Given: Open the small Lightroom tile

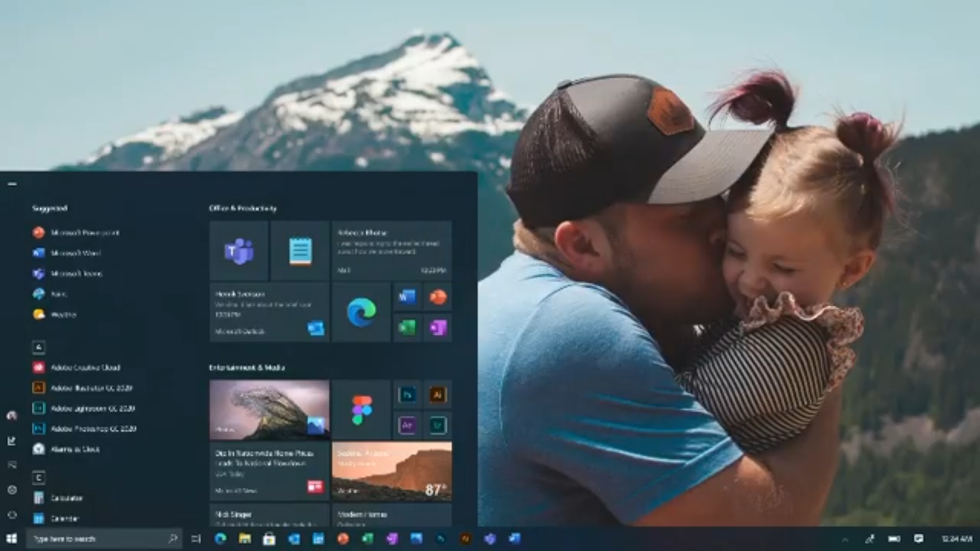Looking at the screenshot, I should coord(438,425).
